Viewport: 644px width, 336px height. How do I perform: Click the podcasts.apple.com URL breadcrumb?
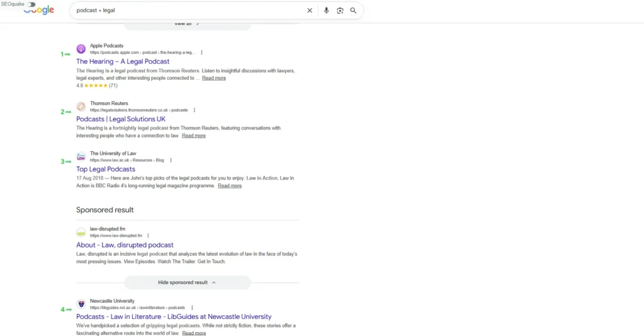point(142,53)
